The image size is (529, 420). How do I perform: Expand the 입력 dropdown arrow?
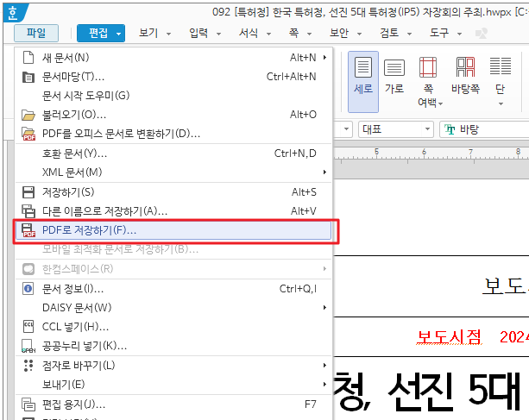(x=218, y=34)
